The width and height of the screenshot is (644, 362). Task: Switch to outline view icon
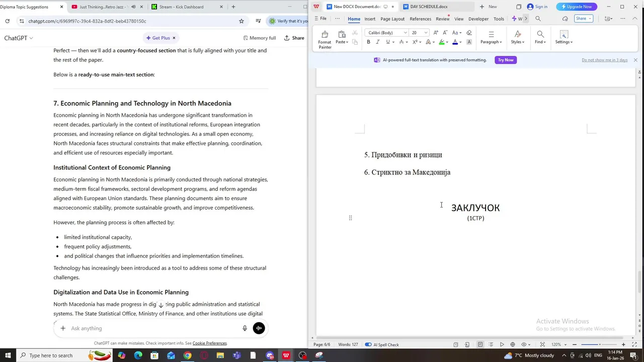click(x=491, y=344)
